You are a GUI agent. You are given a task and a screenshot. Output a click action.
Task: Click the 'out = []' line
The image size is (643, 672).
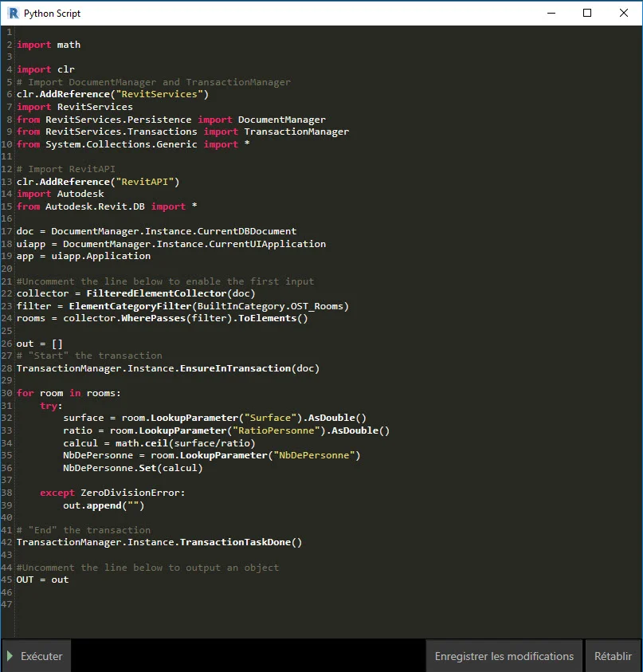click(x=39, y=344)
